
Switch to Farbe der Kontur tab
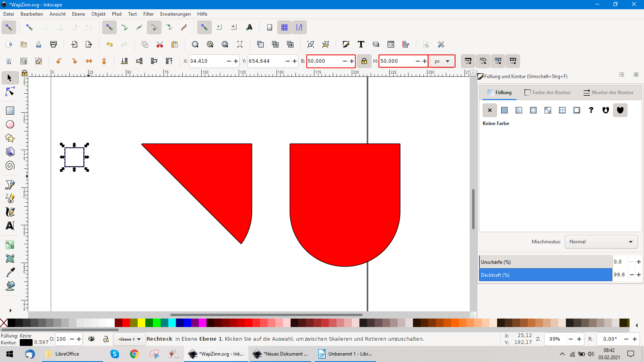(547, 93)
